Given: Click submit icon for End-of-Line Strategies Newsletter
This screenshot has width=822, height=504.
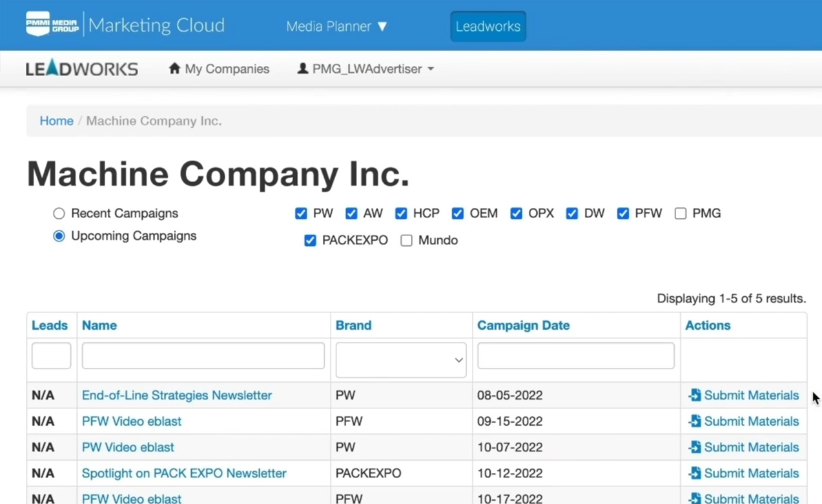Looking at the screenshot, I should point(695,395).
